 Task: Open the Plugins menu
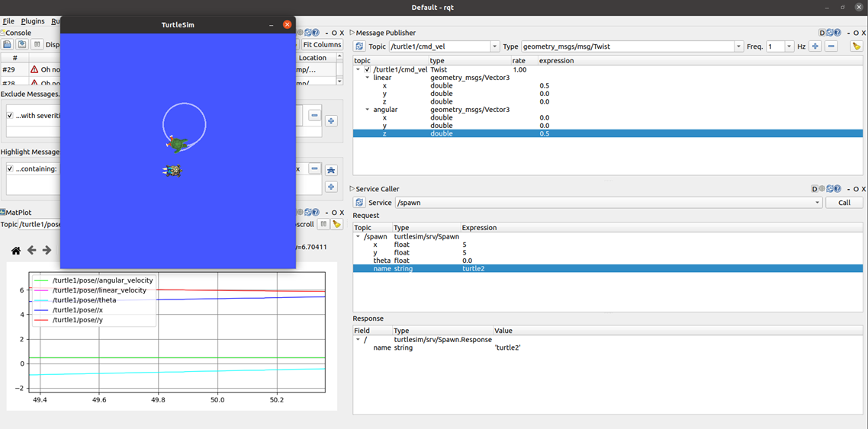[x=33, y=21]
